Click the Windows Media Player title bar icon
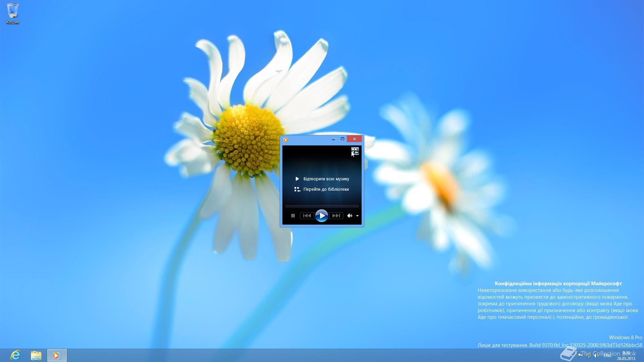The image size is (644, 362). pos(286,140)
